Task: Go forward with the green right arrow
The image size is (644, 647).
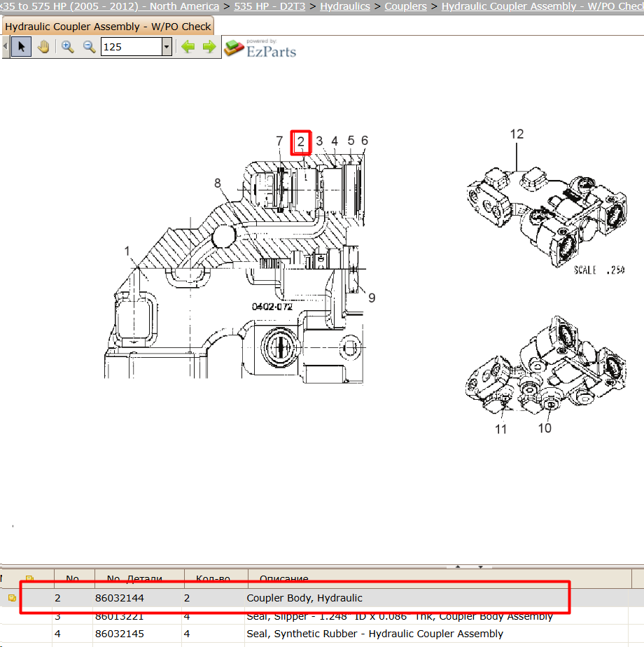Action: pos(209,47)
